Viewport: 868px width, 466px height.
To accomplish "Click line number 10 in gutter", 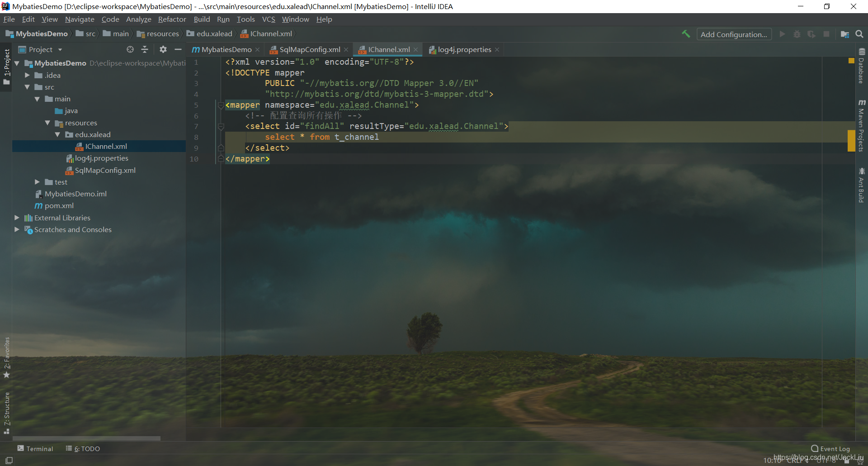I will [194, 159].
